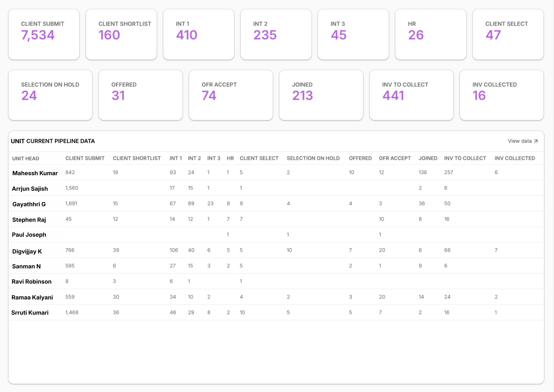Click the INT 3 table column header

[214, 158]
